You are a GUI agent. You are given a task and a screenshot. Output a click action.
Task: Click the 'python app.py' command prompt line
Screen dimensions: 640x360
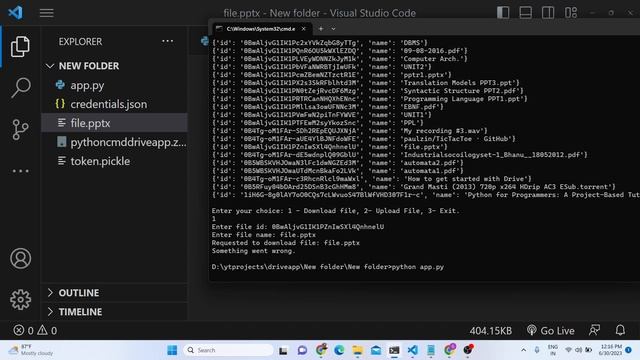point(327,267)
